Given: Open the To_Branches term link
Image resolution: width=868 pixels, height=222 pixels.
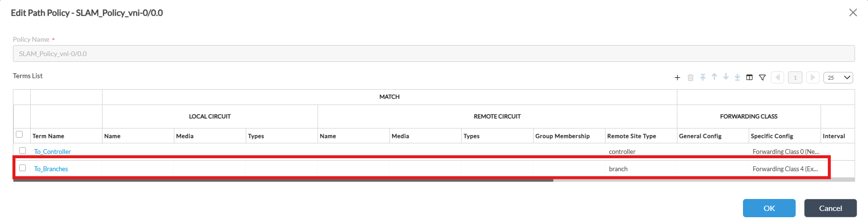Looking at the screenshot, I should point(51,169).
